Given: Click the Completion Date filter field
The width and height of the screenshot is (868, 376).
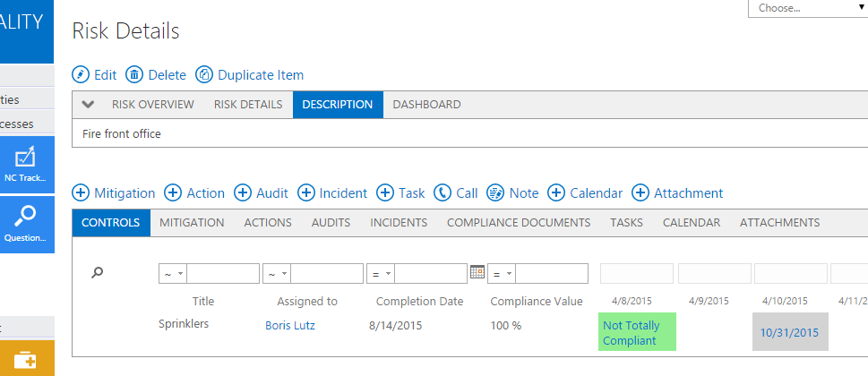Looking at the screenshot, I should click(431, 274).
